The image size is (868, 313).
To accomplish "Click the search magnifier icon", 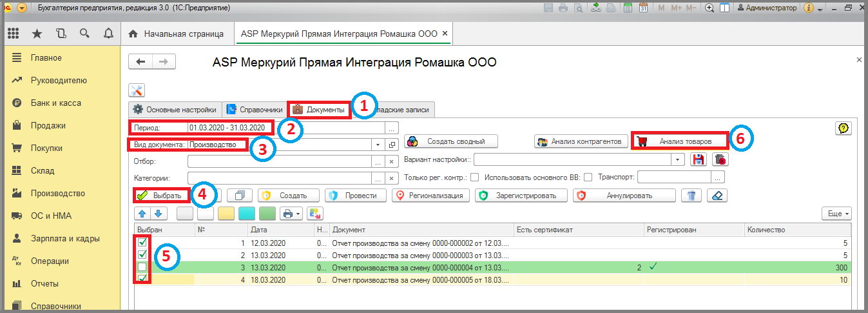I will pos(84,34).
